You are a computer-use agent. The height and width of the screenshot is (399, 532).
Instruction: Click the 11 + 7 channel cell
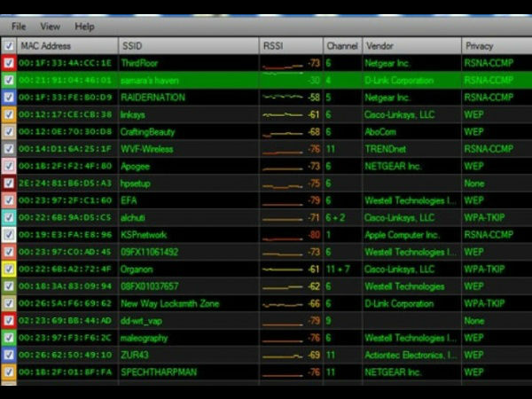click(338, 269)
